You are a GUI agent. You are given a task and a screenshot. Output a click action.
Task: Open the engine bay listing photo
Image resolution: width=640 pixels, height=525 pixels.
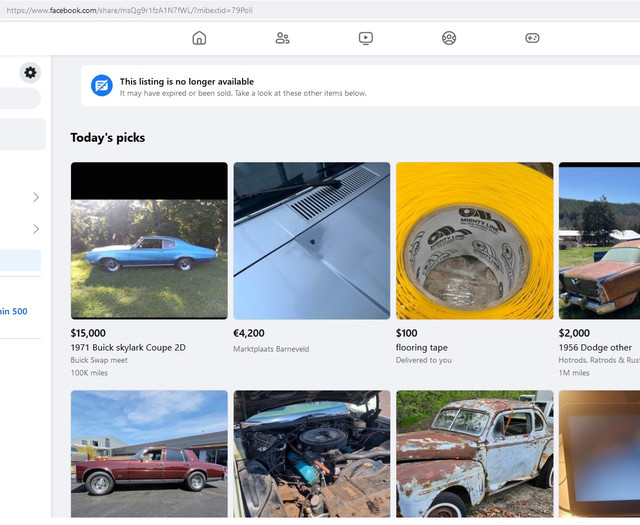click(312, 454)
